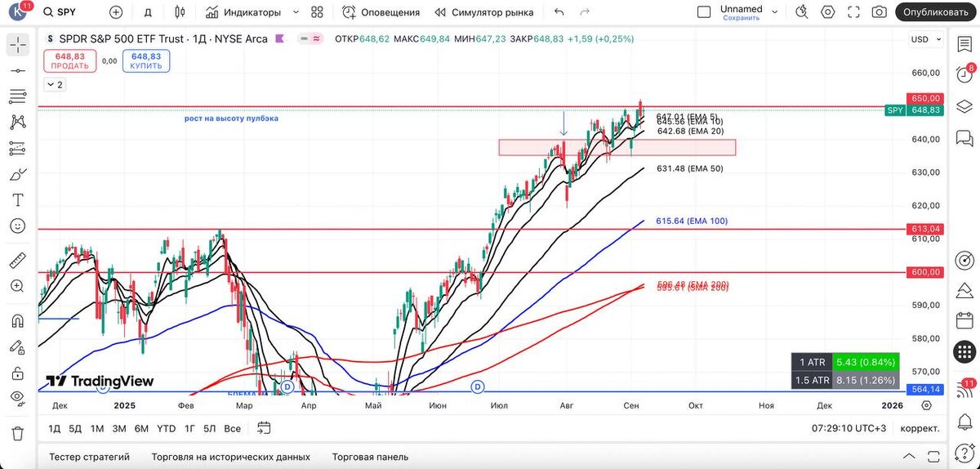Expand the indicators favorites dropdown arrow

point(296,12)
